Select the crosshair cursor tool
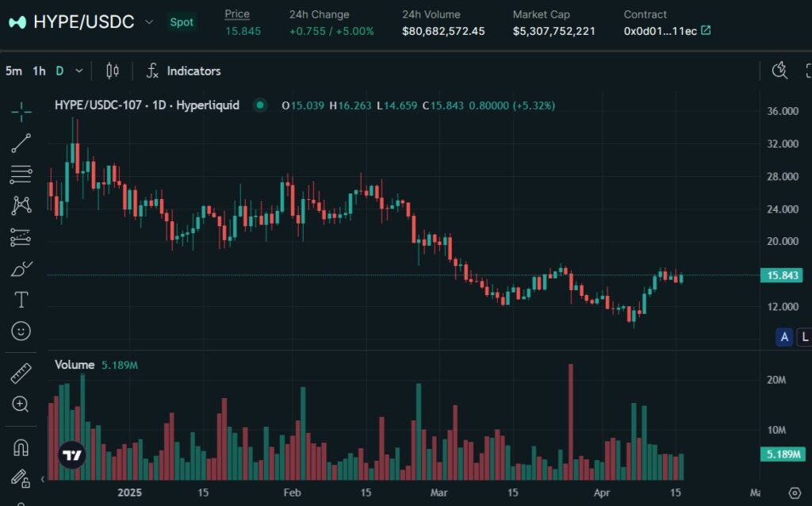 point(21,111)
